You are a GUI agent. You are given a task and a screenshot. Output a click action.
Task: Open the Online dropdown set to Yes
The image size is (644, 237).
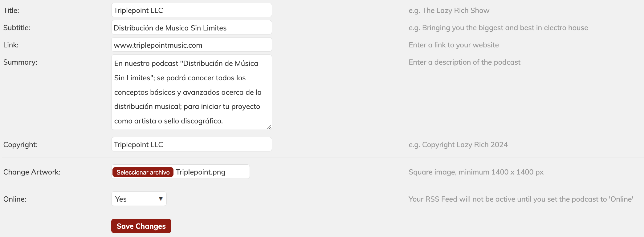tap(139, 199)
